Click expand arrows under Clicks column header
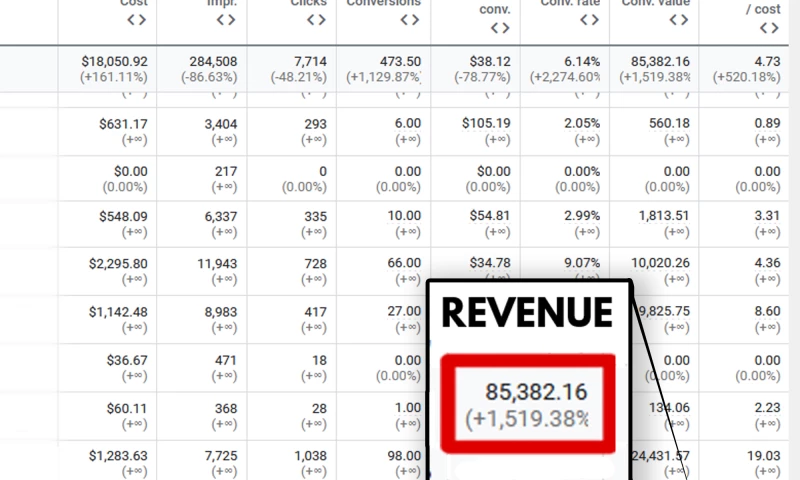This screenshot has width=800, height=480. [316, 19]
